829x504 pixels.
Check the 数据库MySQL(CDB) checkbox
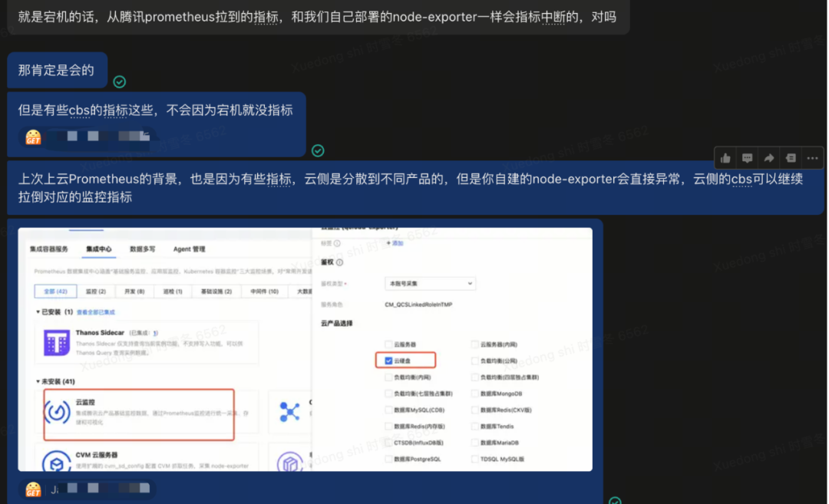[x=388, y=410]
